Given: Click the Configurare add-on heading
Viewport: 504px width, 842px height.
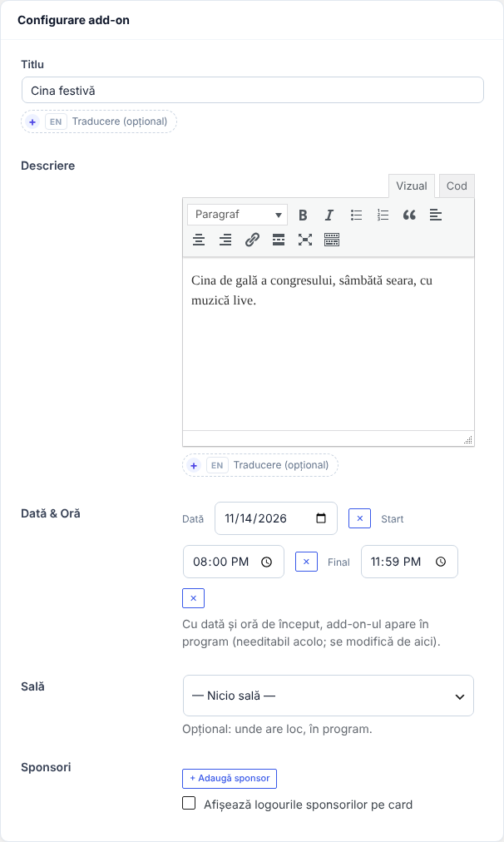Looking at the screenshot, I should [73, 21].
